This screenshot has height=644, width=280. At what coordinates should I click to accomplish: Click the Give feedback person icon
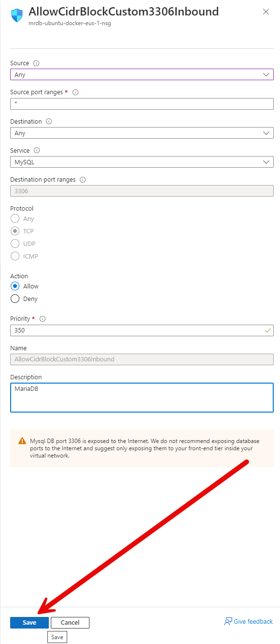pyautogui.click(x=228, y=622)
